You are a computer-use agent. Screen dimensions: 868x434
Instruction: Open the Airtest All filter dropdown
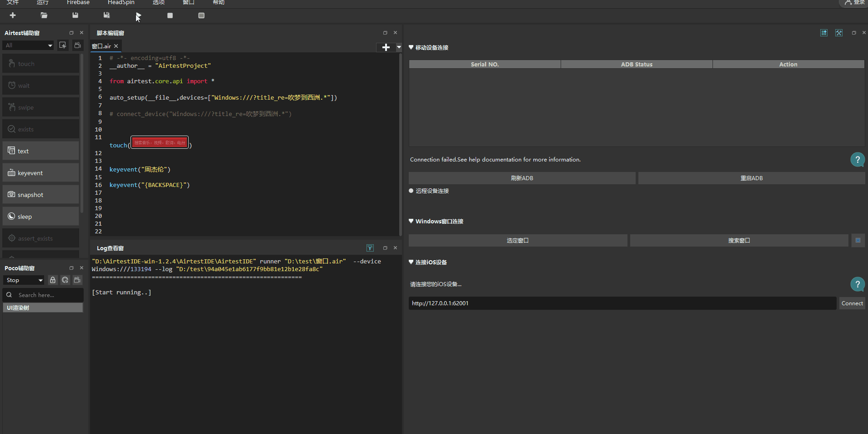(x=28, y=45)
